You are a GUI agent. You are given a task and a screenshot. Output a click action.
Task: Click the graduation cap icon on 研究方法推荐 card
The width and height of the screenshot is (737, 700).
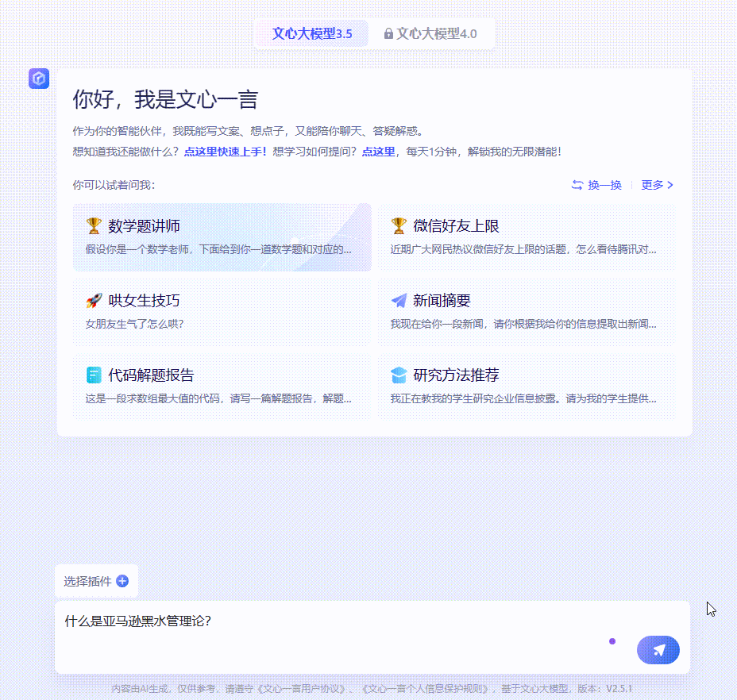(x=399, y=375)
